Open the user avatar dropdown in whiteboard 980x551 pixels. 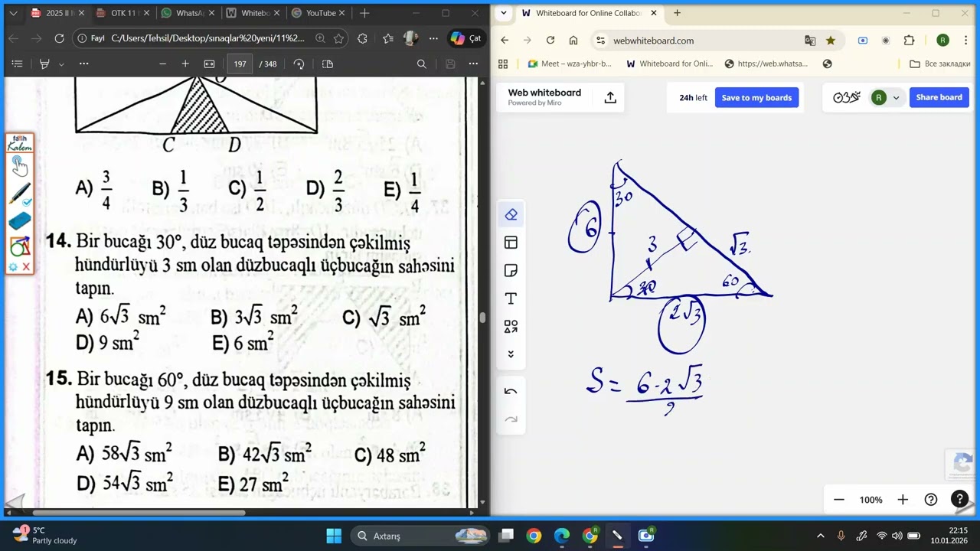point(886,97)
